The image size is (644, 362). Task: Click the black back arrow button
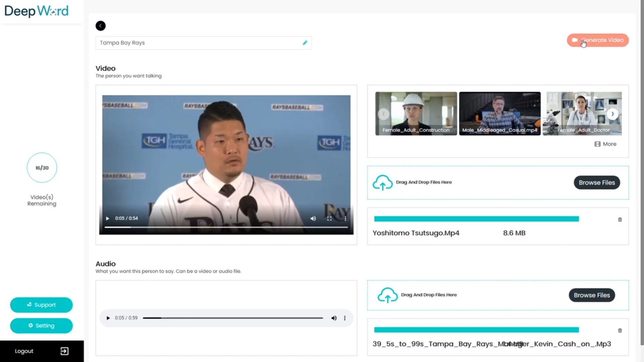point(100,26)
